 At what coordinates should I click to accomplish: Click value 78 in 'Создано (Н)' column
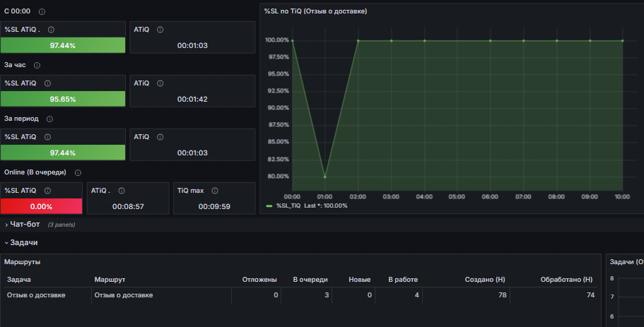[x=503, y=295]
